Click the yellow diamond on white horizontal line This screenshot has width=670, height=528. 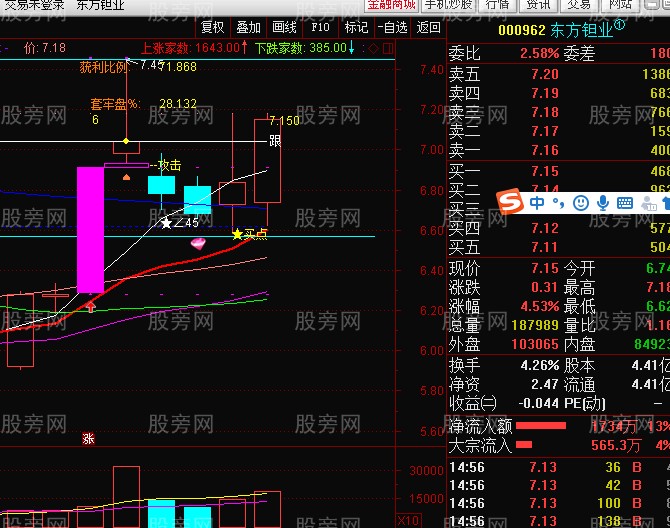126,141
